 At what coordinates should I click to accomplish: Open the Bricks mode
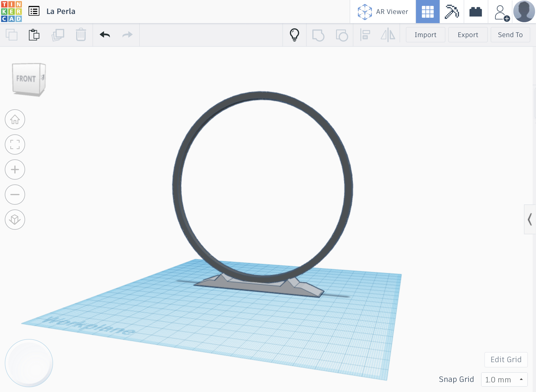[476, 12]
